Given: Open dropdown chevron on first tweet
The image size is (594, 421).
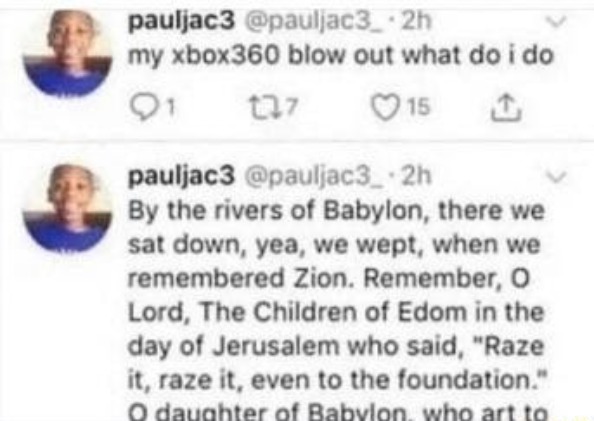Looking at the screenshot, I should [556, 22].
